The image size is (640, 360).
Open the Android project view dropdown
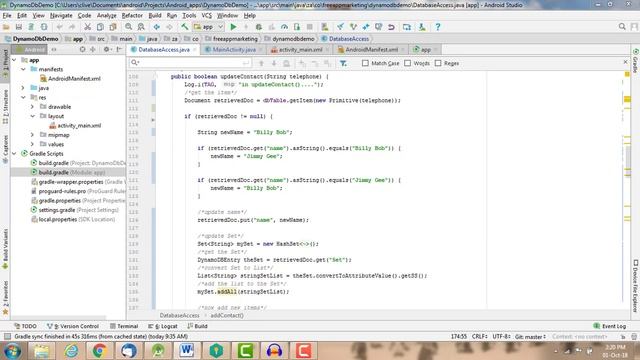click(30, 49)
